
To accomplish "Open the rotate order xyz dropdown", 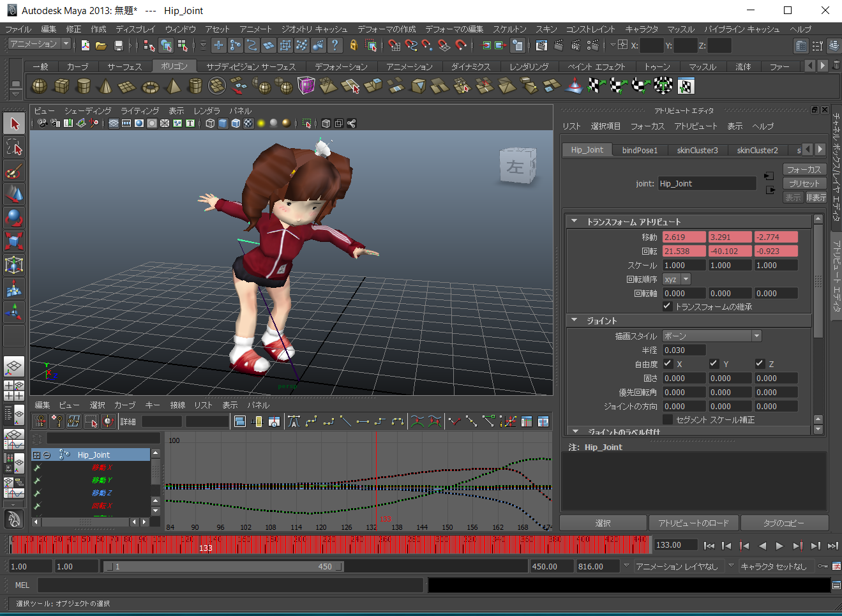I will coord(677,280).
